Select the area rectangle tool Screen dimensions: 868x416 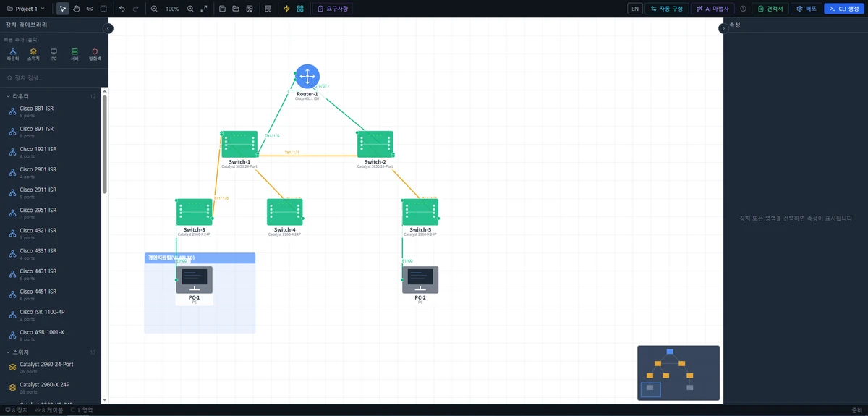tap(103, 9)
